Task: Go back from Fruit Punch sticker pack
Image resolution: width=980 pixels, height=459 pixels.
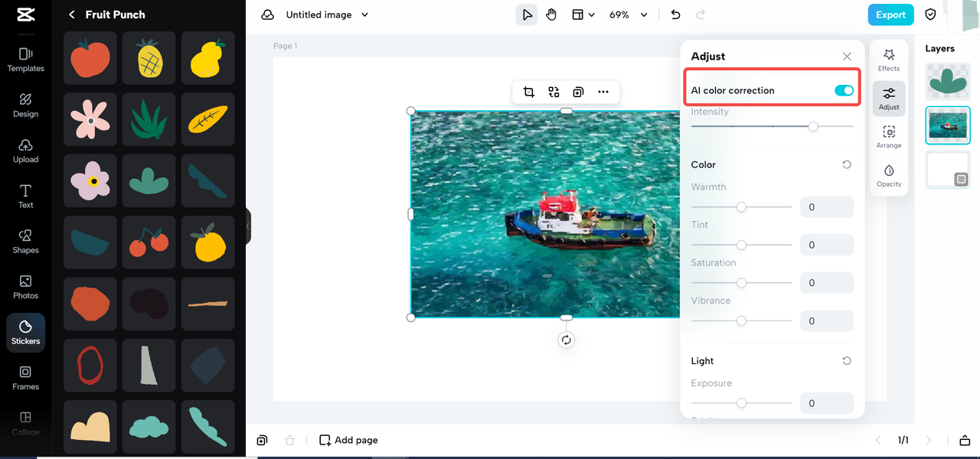Action: pos(72,15)
